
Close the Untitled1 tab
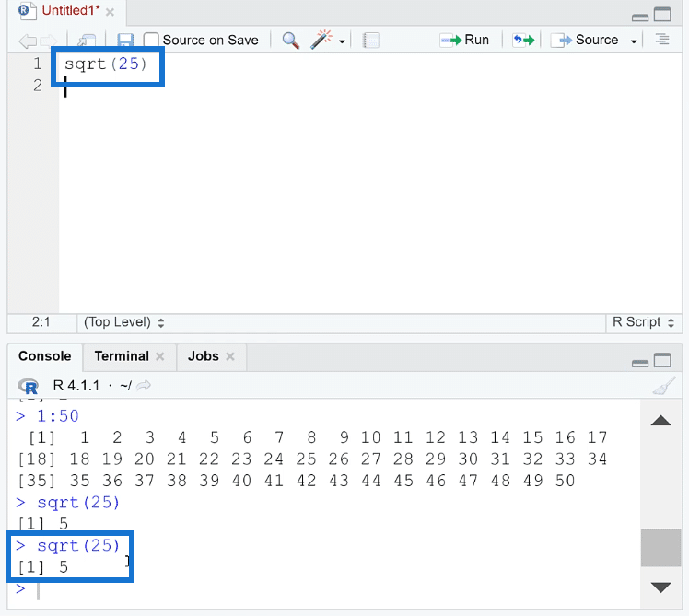111,12
